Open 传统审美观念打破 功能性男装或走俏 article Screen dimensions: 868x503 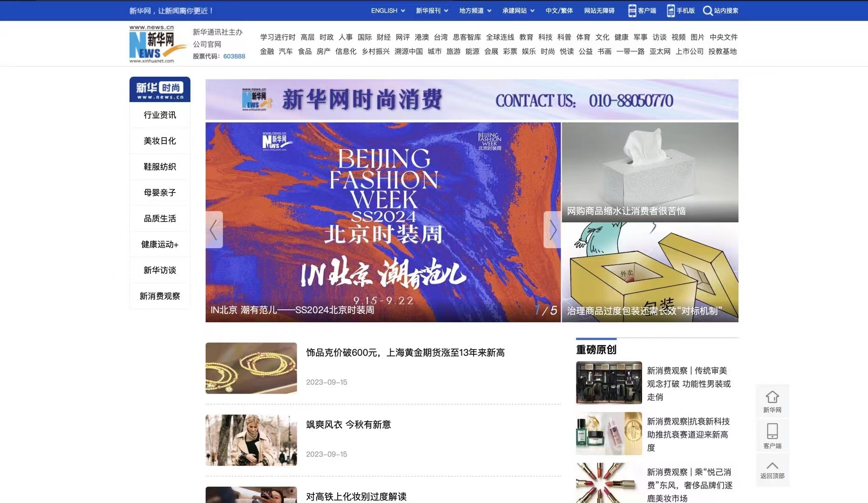689,384
